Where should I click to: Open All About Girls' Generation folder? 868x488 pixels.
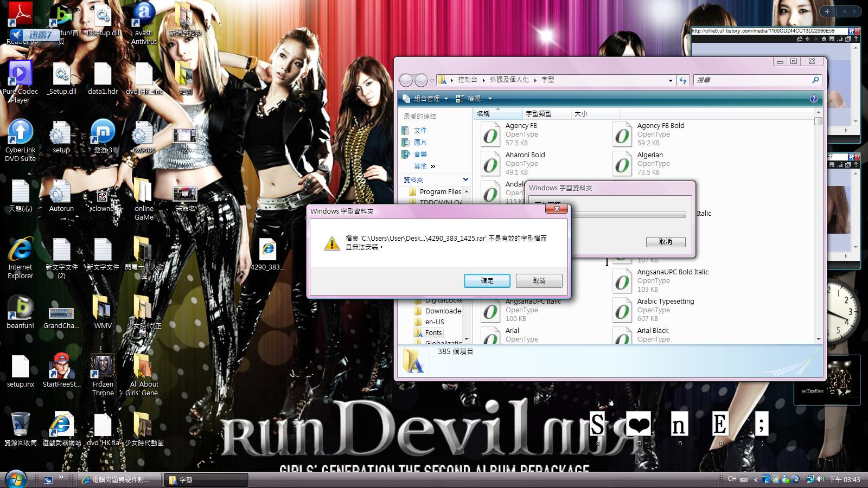144,375
